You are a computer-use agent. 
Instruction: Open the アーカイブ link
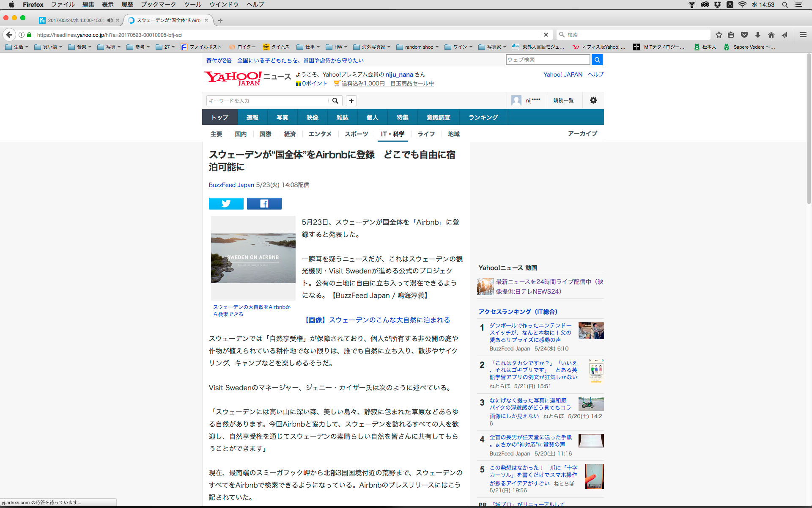(582, 133)
